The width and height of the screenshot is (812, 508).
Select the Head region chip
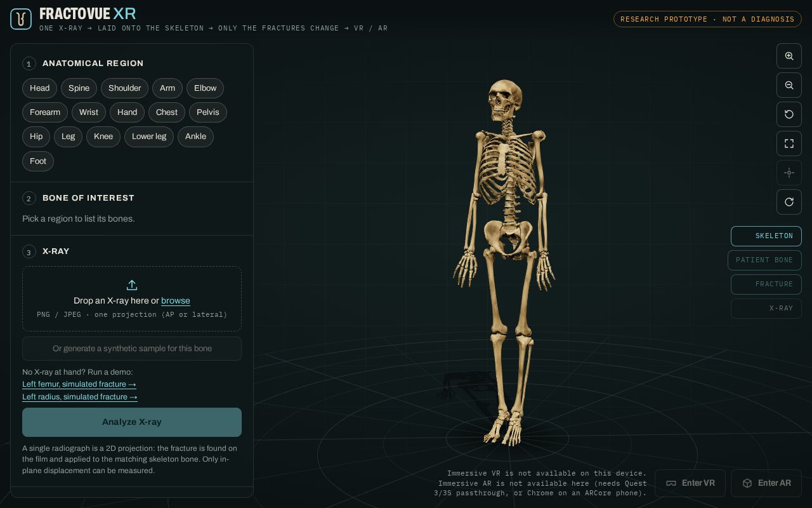point(39,88)
